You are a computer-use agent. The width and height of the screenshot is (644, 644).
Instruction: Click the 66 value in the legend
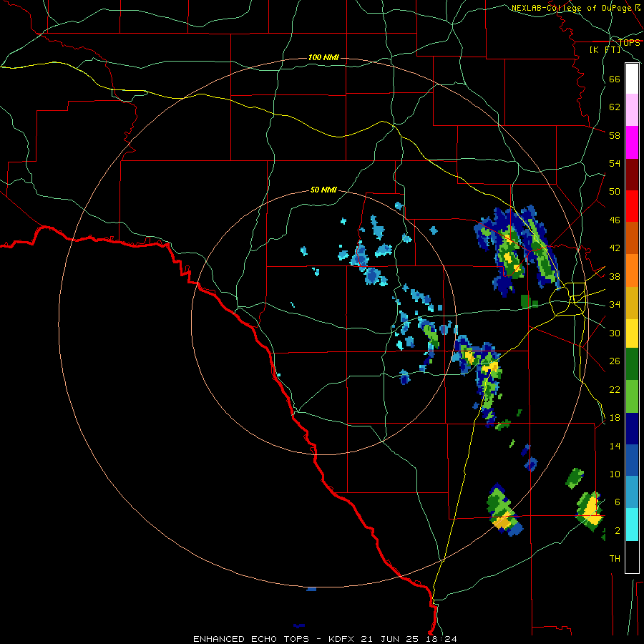pyautogui.click(x=615, y=79)
